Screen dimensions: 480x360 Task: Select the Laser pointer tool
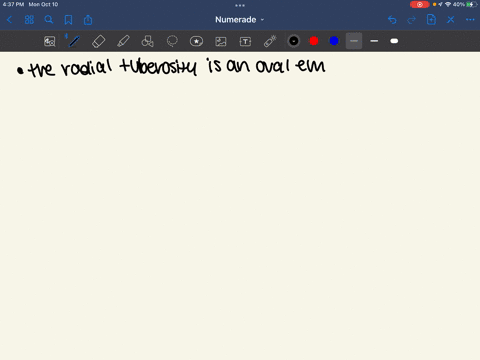point(270,41)
